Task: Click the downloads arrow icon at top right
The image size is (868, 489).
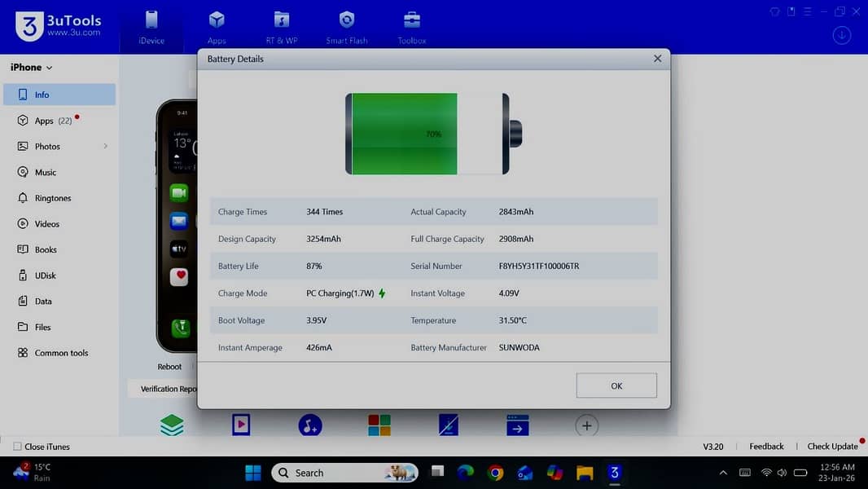Action: tap(842, 35)
